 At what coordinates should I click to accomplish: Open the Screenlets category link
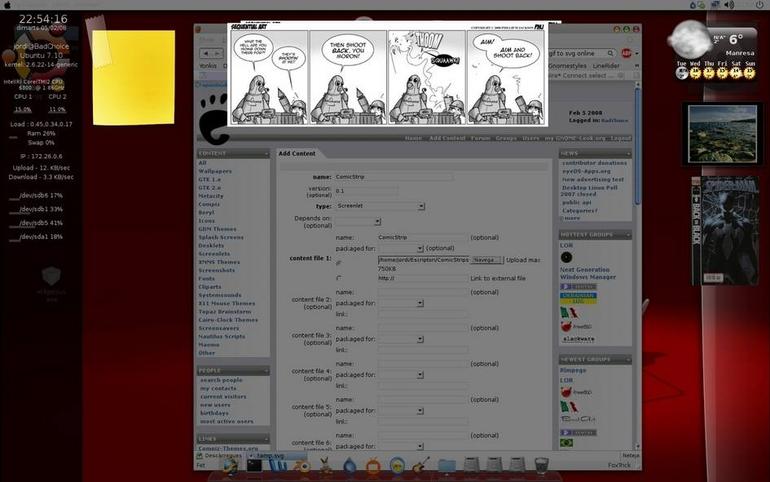pyautogui.click(x=214, y=254)
